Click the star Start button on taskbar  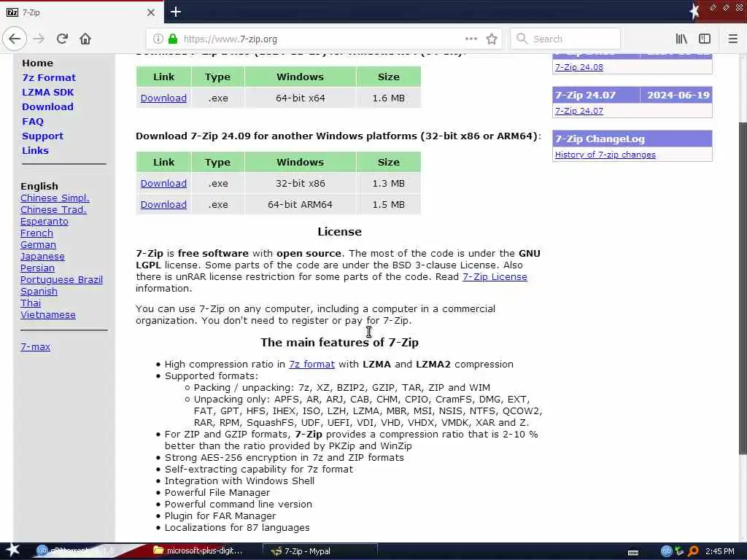[12, 551]
